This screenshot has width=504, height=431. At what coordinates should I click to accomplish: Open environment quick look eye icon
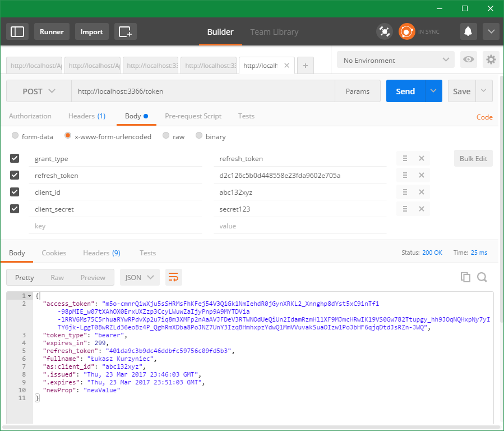tap(468, 59)
